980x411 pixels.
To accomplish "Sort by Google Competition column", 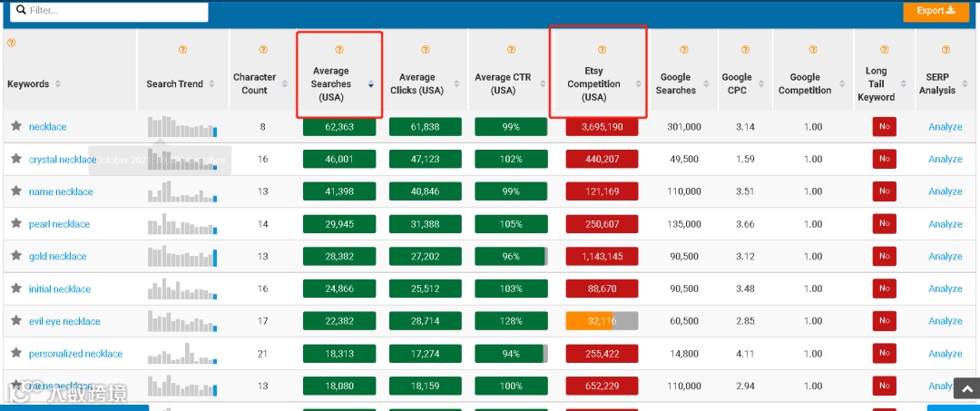I will pos(842,83).
